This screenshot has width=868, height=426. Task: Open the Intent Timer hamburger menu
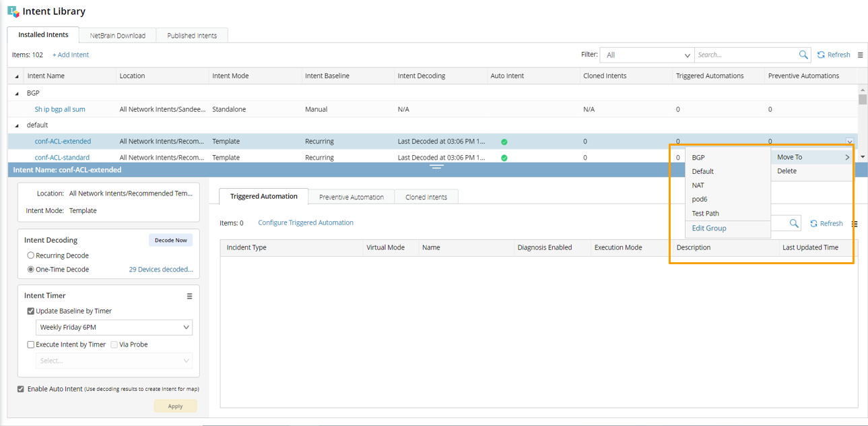click(189, 296)
